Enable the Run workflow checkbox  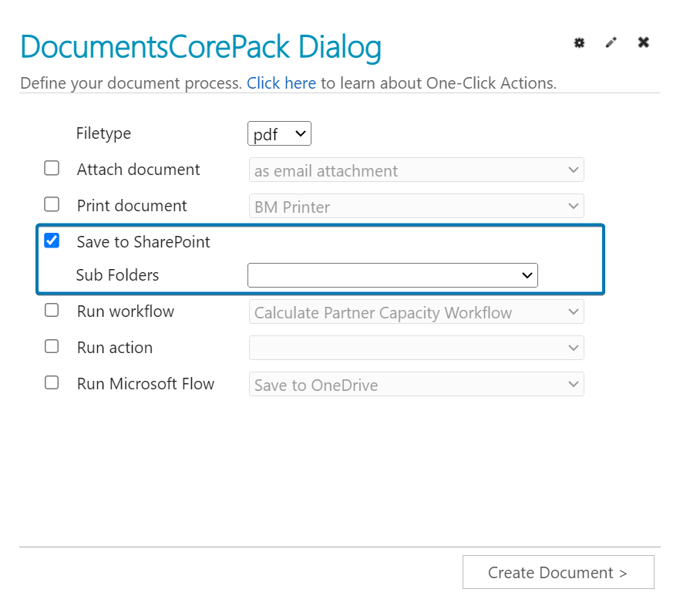click(52, 310)
